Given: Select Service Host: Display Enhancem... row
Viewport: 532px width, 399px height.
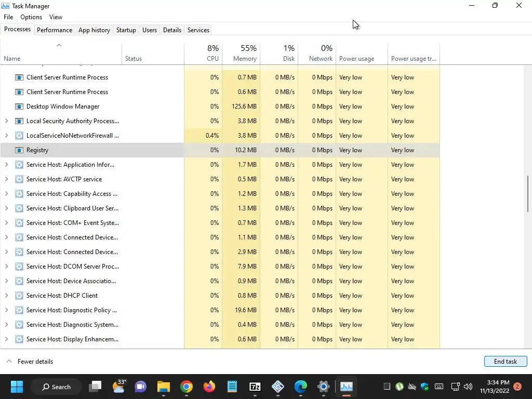Looking at the screenshot, I should [x=220, y=339].
